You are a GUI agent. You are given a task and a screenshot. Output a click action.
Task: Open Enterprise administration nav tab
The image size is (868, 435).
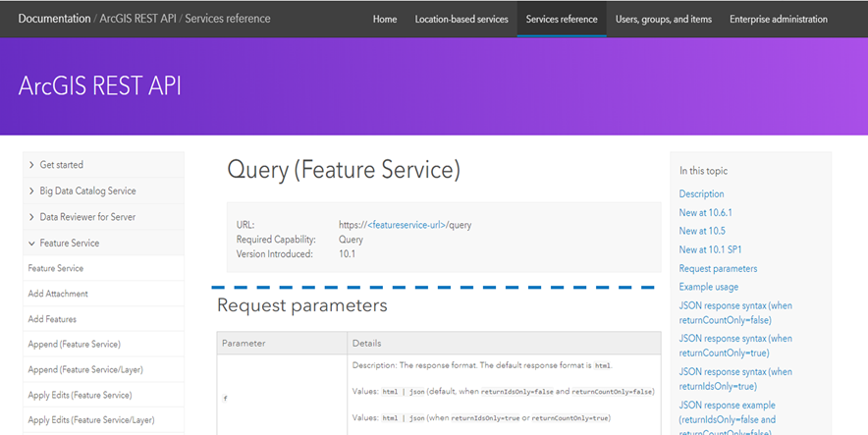[x=779, y=19]
